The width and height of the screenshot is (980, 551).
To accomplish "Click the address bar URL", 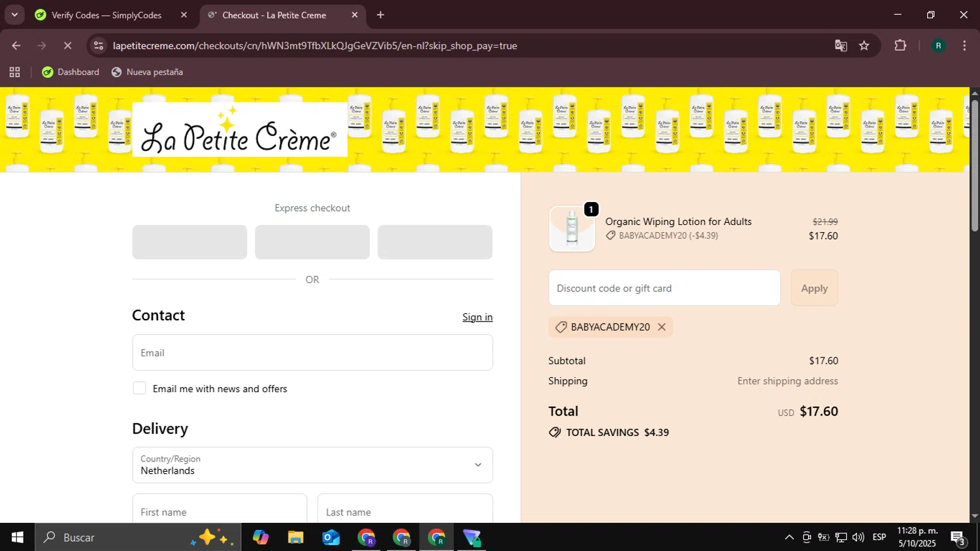I will coord(315,46).
